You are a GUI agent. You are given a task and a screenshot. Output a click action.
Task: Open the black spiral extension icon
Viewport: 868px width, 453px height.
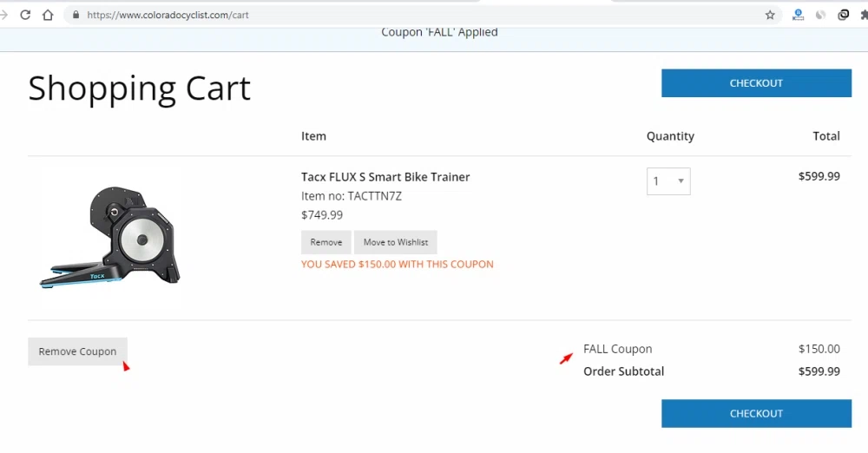tap(843, 15)
